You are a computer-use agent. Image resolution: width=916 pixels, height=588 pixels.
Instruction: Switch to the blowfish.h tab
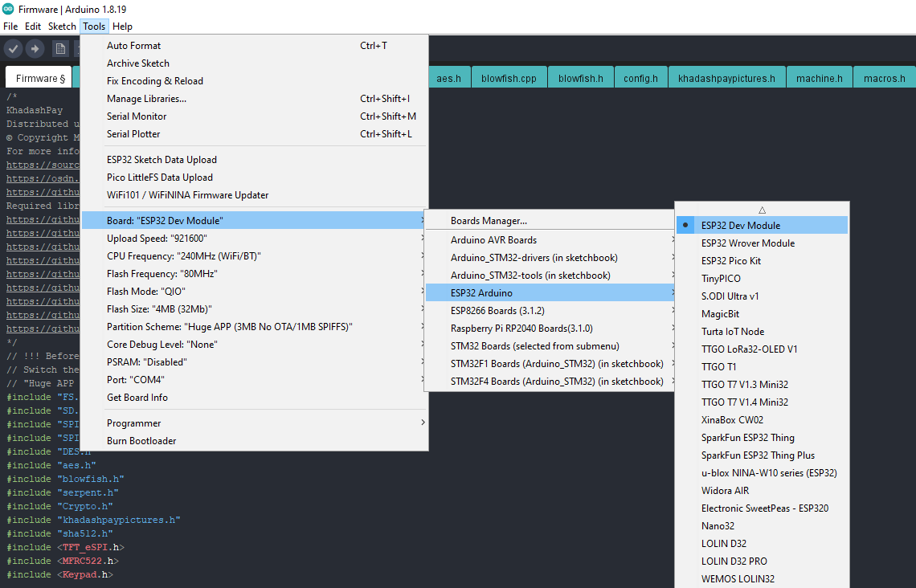[x=581, y=78]
